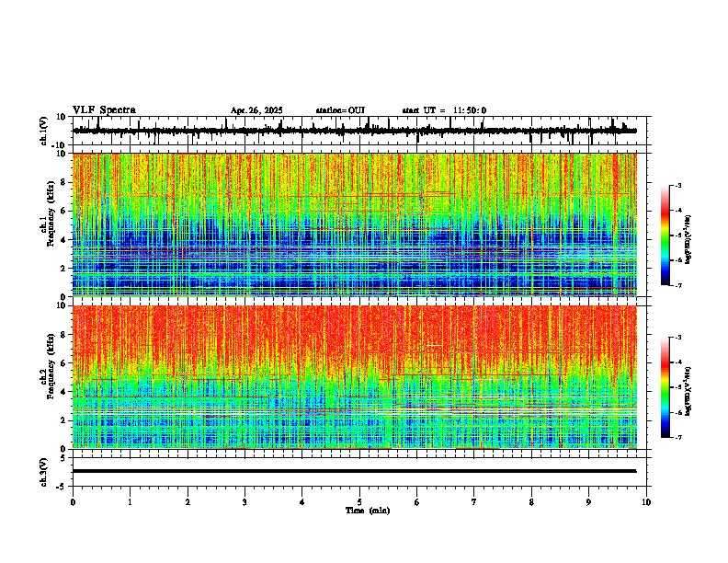Click time axis tick label "4"
Image resolution: width=728 pixels, height=563 pixels.
point(302,502)
